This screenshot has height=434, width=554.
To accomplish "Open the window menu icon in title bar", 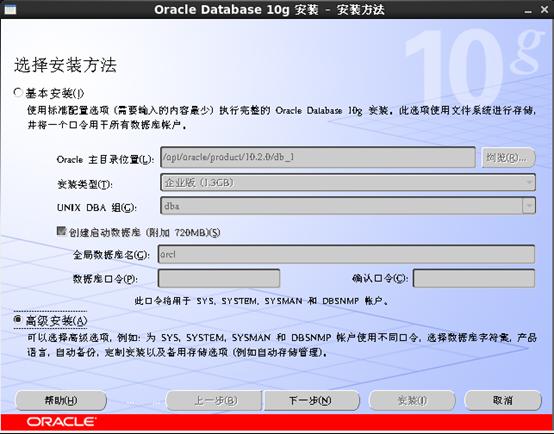I will (x=10, y=10).
